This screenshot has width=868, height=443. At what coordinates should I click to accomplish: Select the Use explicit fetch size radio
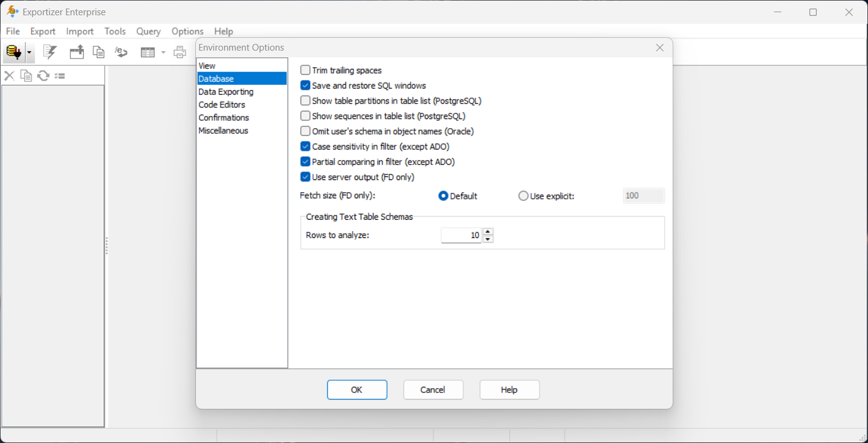click(523, 196)
